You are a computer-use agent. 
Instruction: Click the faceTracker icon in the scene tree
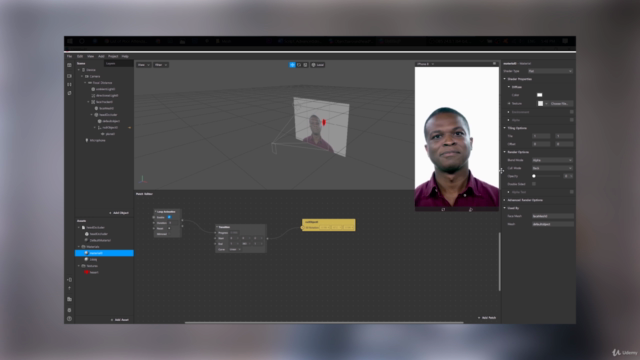pyautogui.click(x=93, y=102)
